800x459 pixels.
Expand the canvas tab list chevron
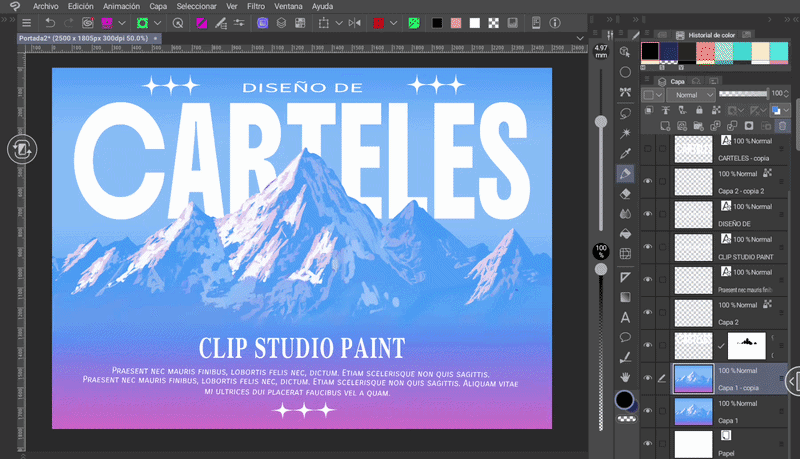(x=580, y=38)
